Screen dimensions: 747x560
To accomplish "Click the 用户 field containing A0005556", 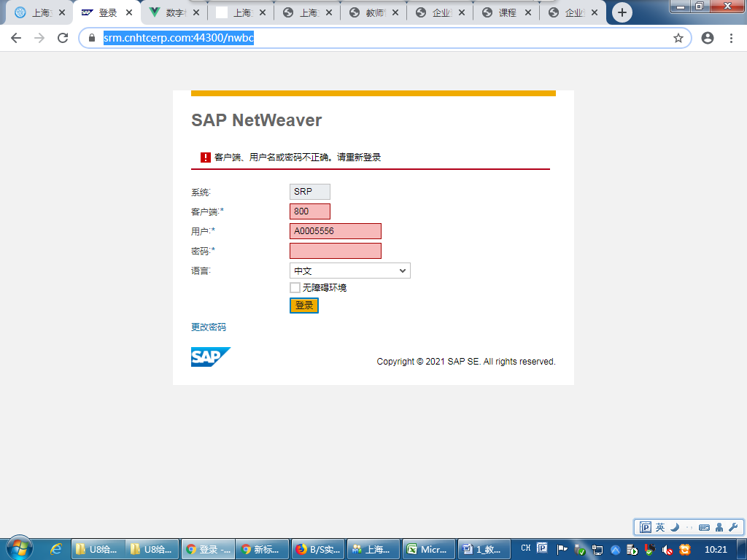I will [335, 231].
